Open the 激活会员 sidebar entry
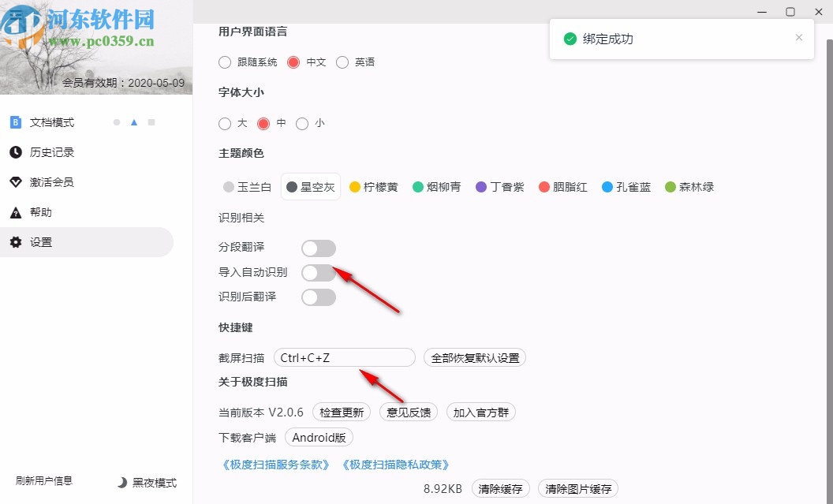 tap(52, 182)
